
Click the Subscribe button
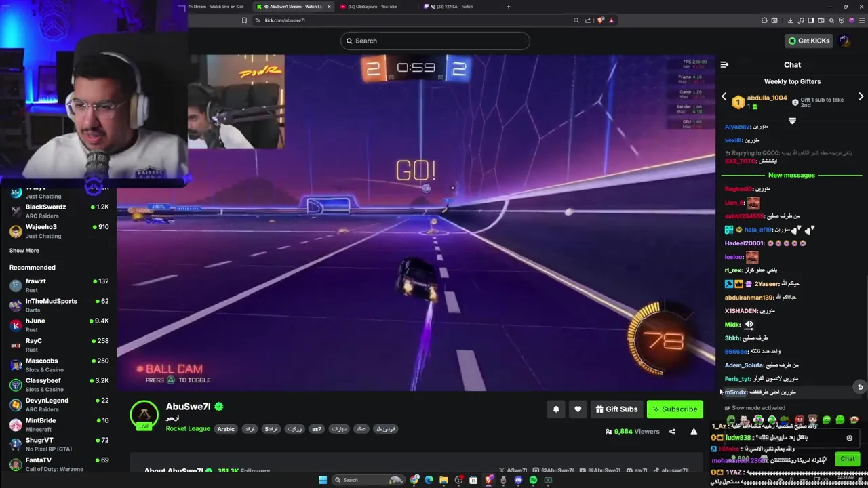(x=675, y=409)
